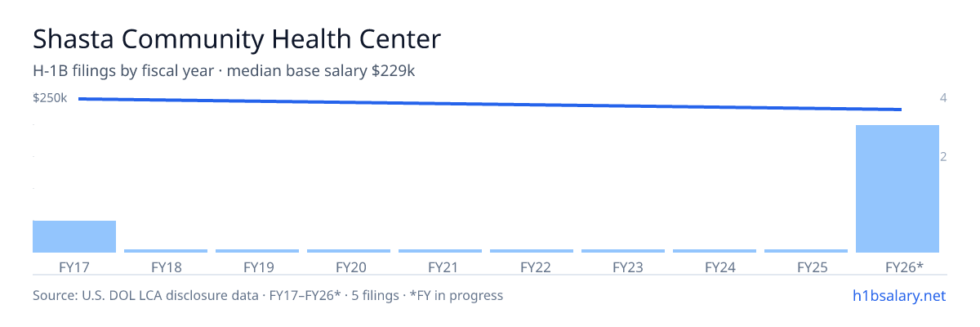The height and width of the screenshot is (327, 980).
Task: Click the FY17 filings bar
Action: click(x=74, y=236)
